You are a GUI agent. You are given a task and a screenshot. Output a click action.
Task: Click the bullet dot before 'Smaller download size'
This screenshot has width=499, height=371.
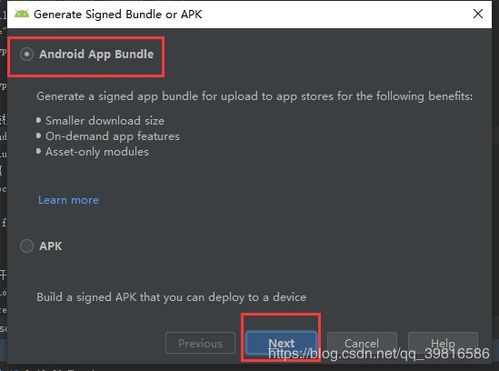pyautogui.click(x=39, y=120)
